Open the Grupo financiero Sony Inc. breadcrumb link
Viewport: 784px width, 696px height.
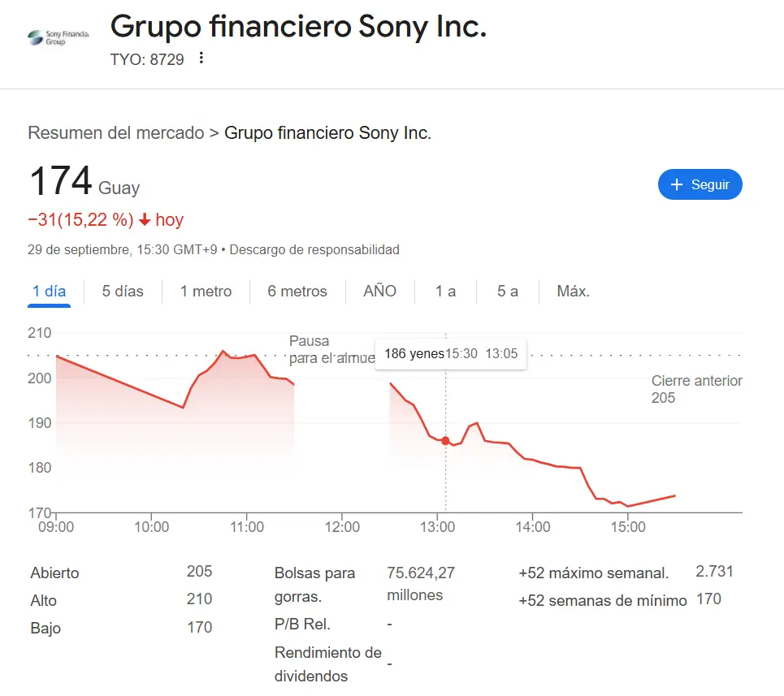coord(327,132)
